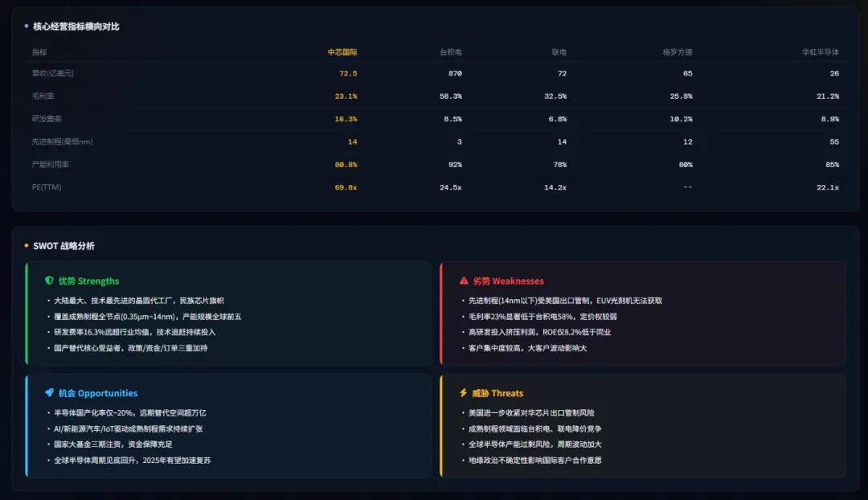Select the 半导体国产化率仅~20% bullet
868x500 pixels.
click(129, 413)
